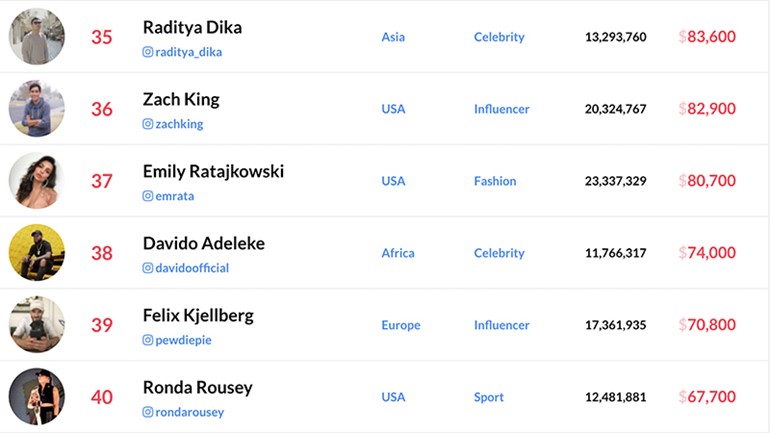
Task: Click Instagram icon beside emrata handle
Action: click(148, 196)
